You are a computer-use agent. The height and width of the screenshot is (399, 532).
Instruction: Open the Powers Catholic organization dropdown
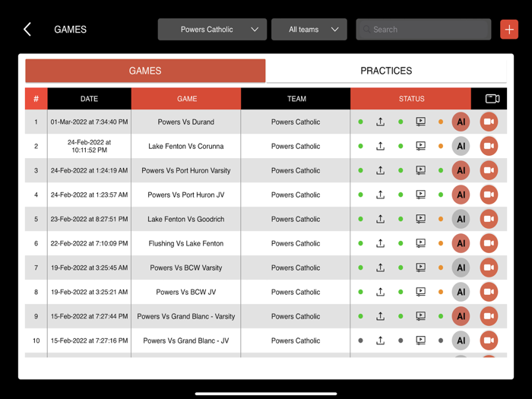pos(212,30)
